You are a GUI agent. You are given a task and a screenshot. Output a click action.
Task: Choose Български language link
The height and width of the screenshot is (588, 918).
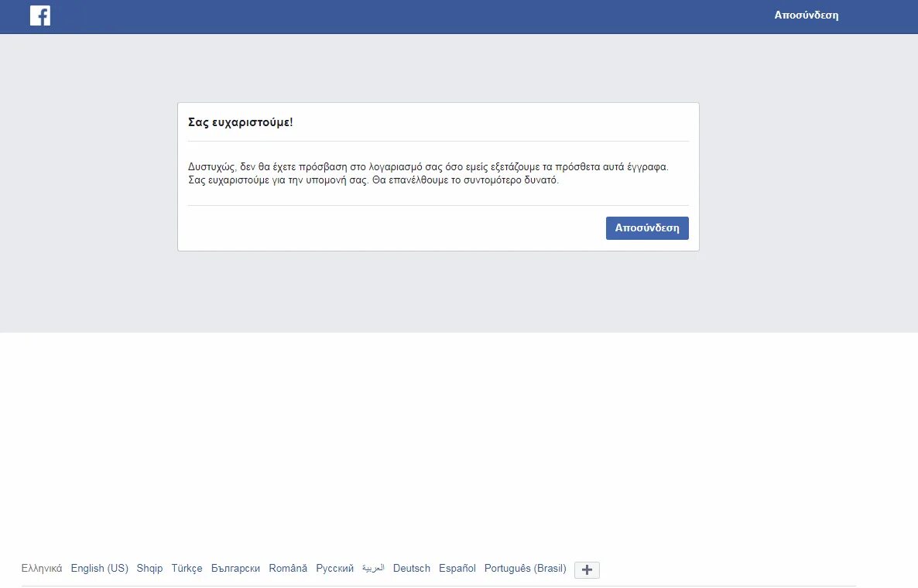235,568
